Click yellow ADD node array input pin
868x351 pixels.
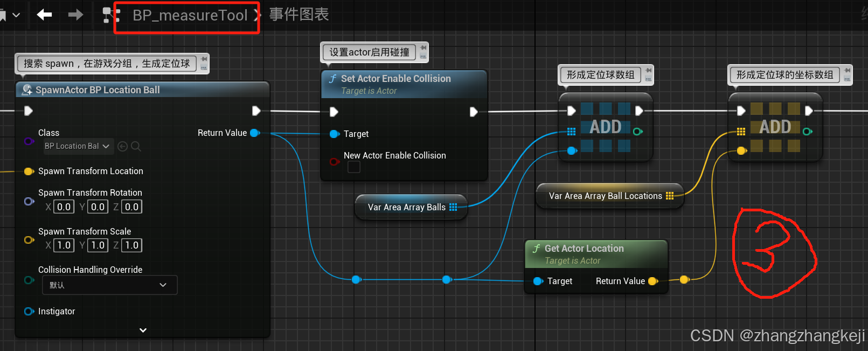point(741,132)
